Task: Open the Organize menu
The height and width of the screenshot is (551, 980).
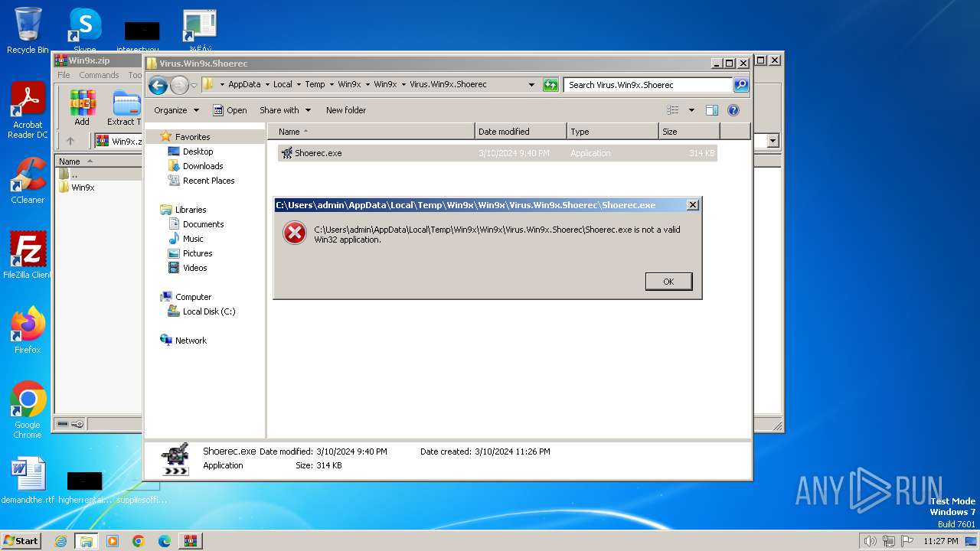Action: (176, 110)
